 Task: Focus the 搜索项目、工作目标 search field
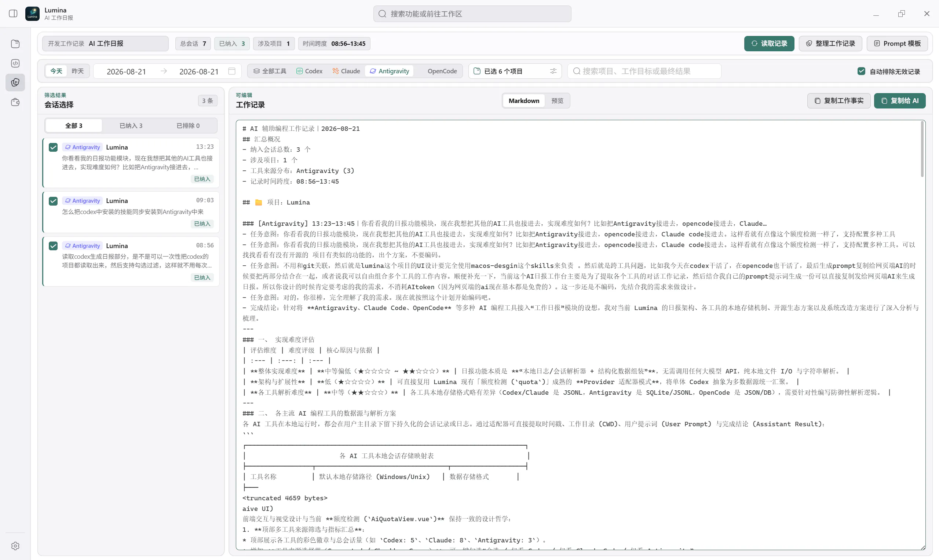click(644, 71)
